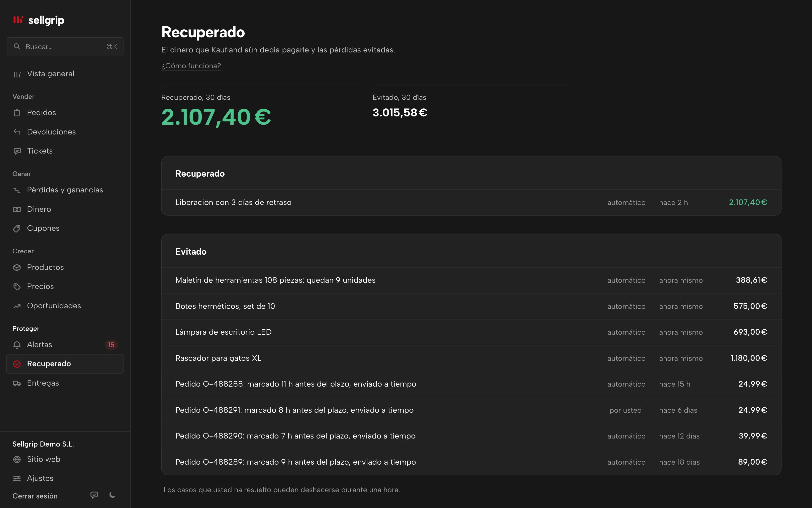Click the 2.107,40 € recovered total

click(216, 117)
